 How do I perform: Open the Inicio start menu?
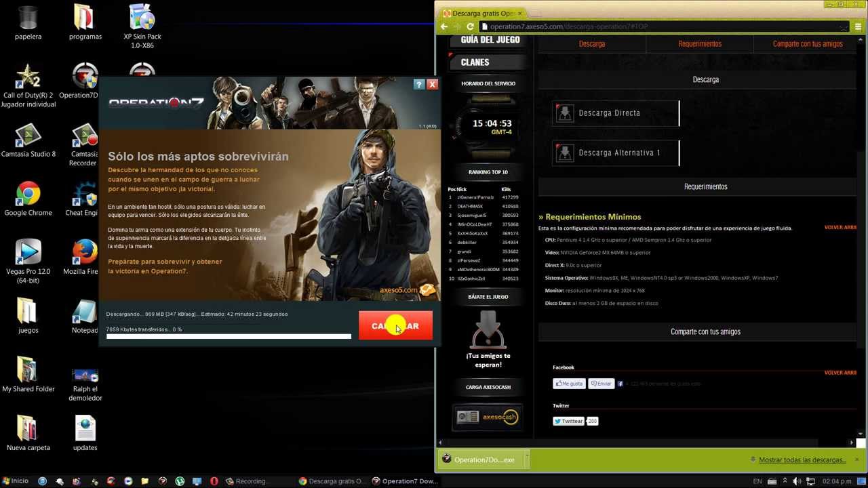click(15, 481)
